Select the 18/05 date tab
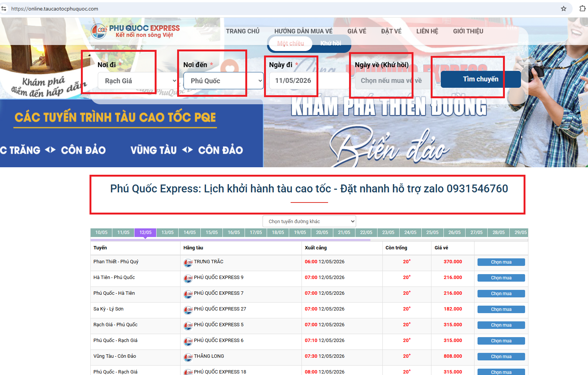This screenshot has width=588, height=375. click(278, 232)
